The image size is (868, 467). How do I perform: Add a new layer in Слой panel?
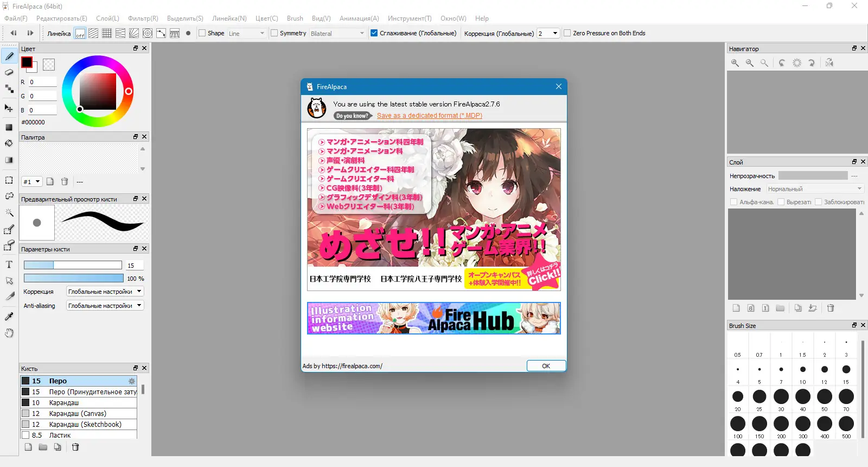(x=736, y=308)
